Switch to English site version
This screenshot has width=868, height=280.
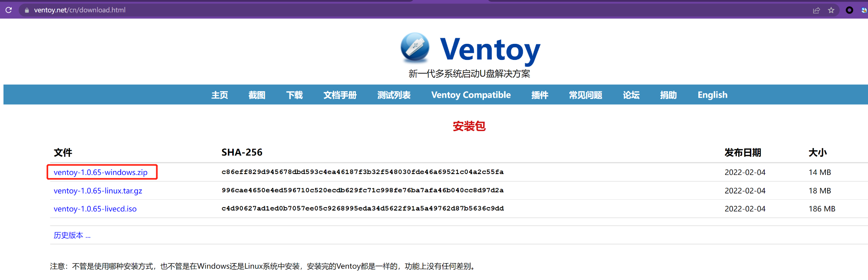tap(712, 95)
